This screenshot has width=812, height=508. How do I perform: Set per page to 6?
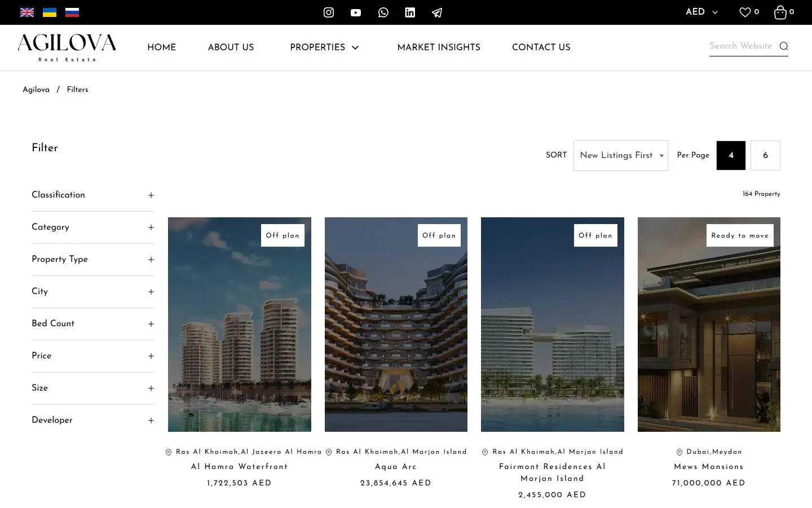[x=765, y=155]
